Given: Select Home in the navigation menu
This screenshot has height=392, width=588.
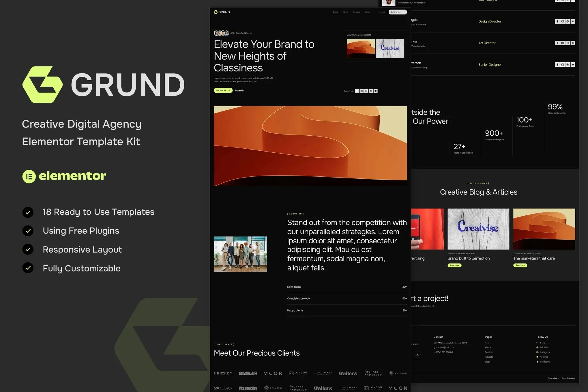Looking at the screenshot, I should click(x=336, y=12).
